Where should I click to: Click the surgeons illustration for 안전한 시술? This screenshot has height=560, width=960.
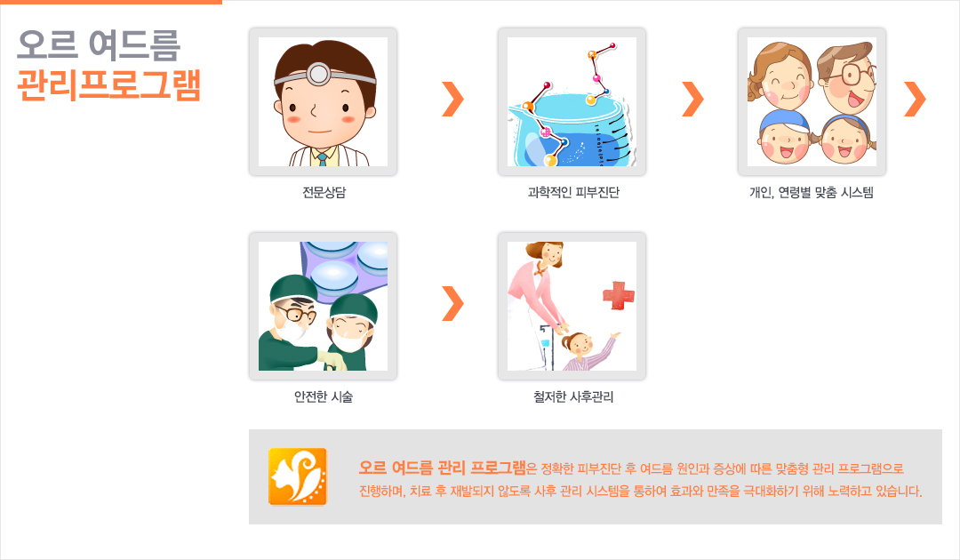[323, 306]
